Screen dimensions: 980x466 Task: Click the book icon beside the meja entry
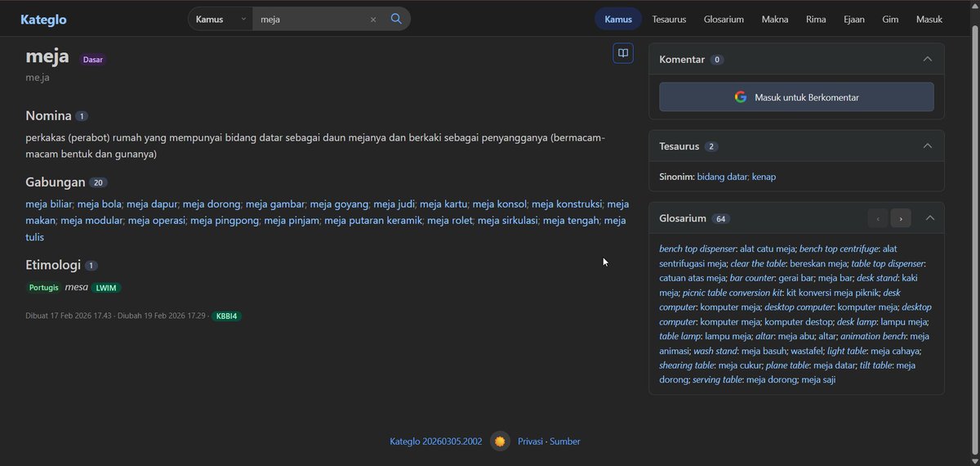point(623,53)
